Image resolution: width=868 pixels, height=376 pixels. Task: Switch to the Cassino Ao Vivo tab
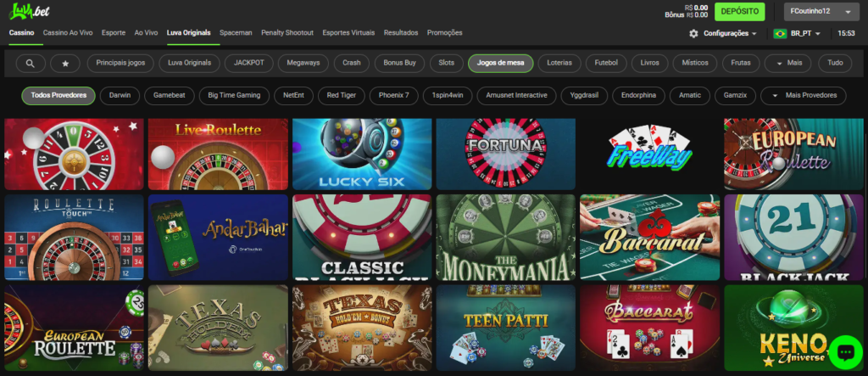point(69,32)
